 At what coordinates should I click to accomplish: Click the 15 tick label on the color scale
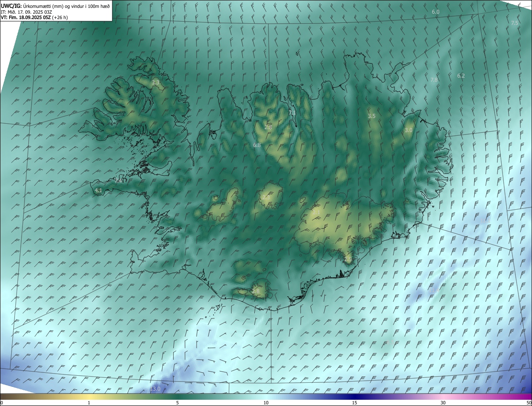tap(355, 403)
